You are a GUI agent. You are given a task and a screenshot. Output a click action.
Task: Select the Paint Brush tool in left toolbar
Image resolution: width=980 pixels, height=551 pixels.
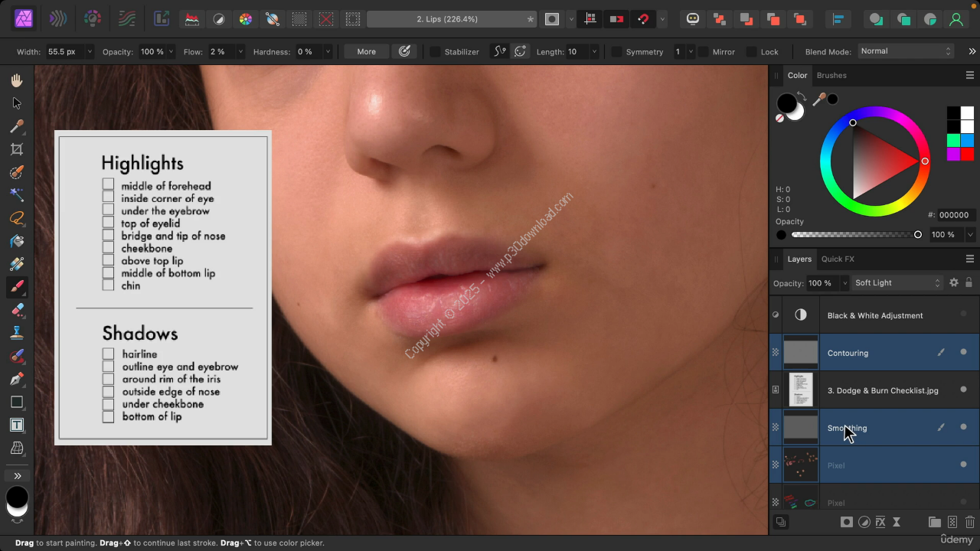17,287
